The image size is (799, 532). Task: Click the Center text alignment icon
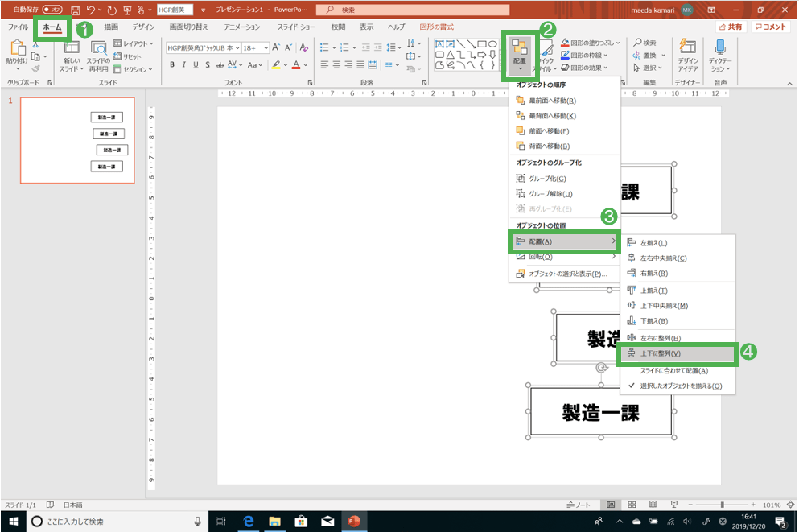[336, 64]
